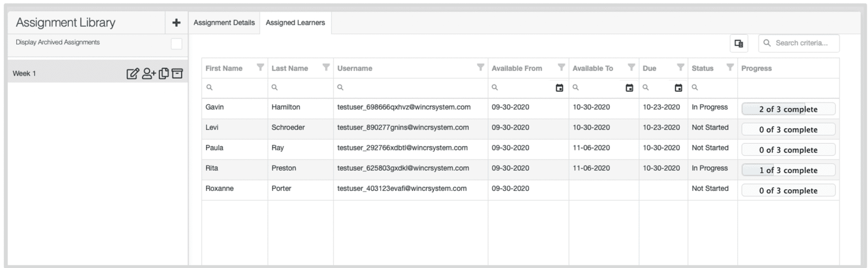The width and height of the screenshot is (868, 268).
Task: Open the Last Name column filter
Action: click(x=326, y=68)
